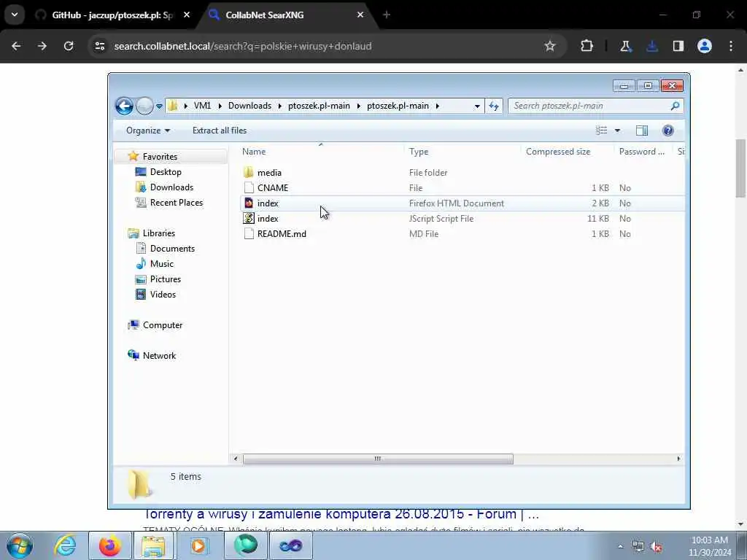Open the Chrome Labs flask icon
The height and width of the screenshot is (560, 747).
click(625, 46)
